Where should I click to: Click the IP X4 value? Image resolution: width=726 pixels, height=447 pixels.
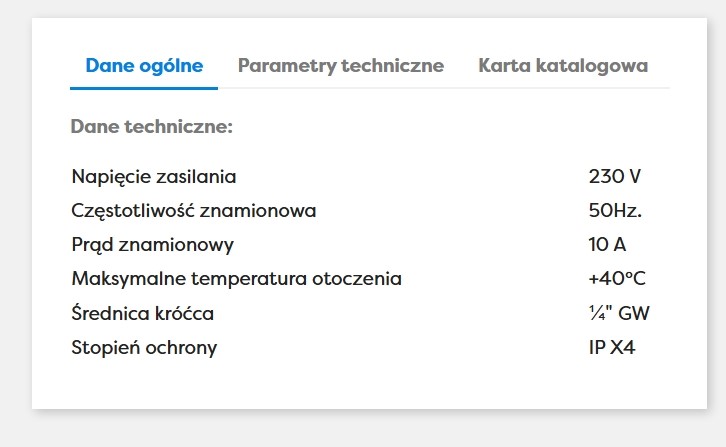tap(612, 348)
